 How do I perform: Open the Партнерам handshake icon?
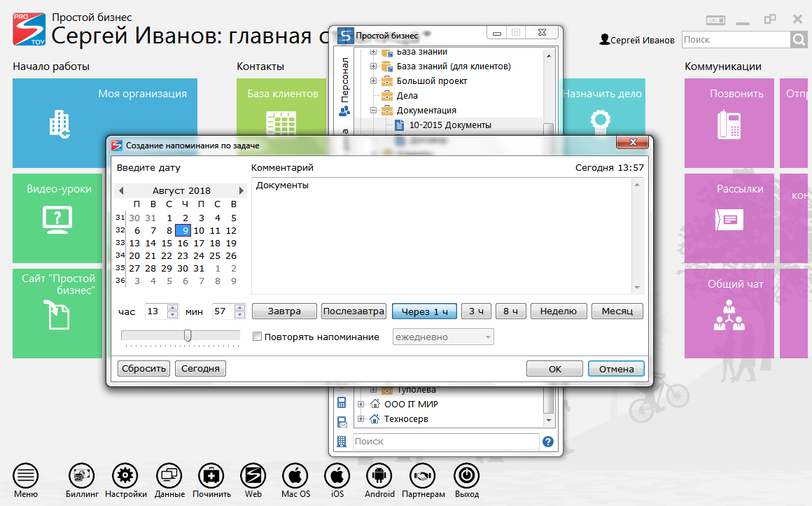click(x=423, y=475)
